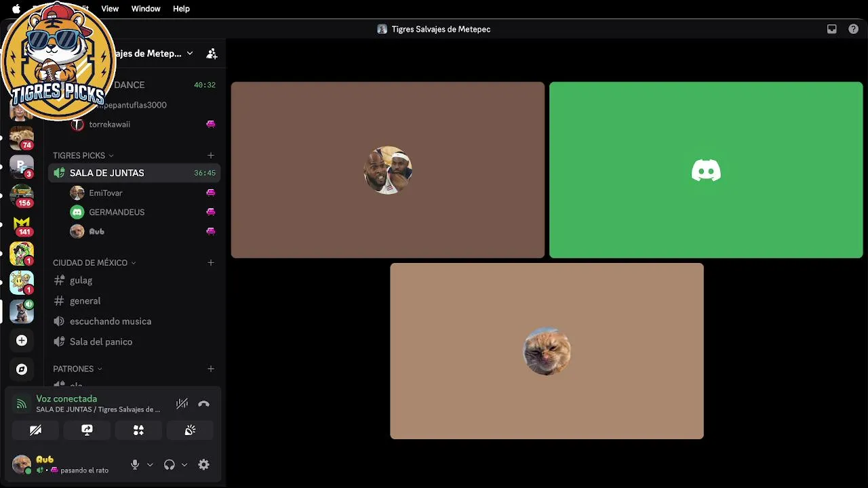Add channel to TIGRES PICKS category
The height and width of the screenshot is (488, 868).
click(x=211, y=155)
